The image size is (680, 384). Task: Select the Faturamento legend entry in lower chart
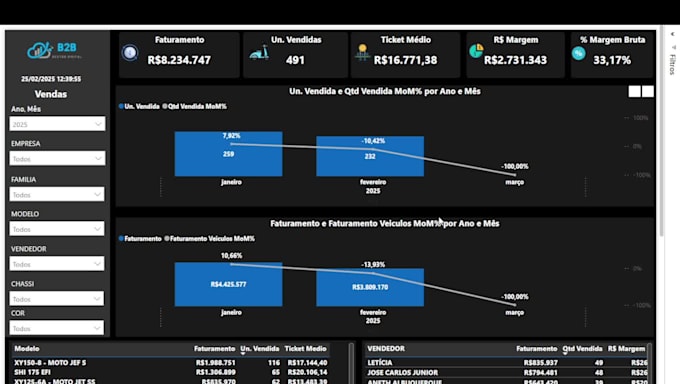pos(140,239)
